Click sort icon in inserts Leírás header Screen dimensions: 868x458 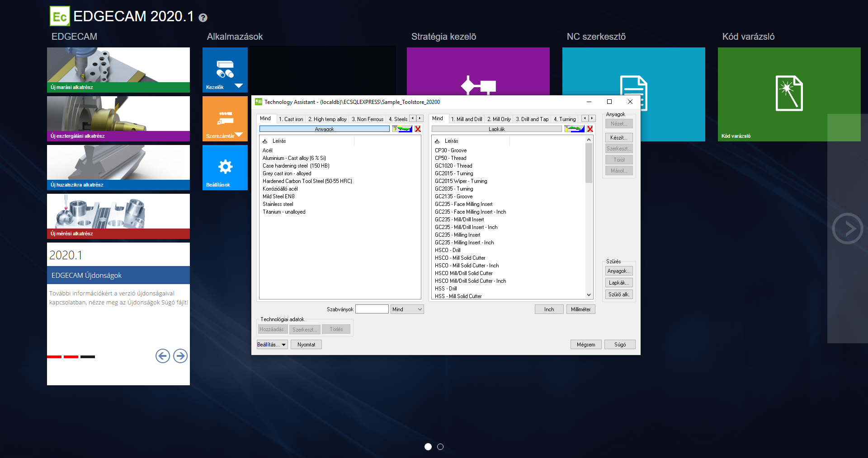[437, 141]
